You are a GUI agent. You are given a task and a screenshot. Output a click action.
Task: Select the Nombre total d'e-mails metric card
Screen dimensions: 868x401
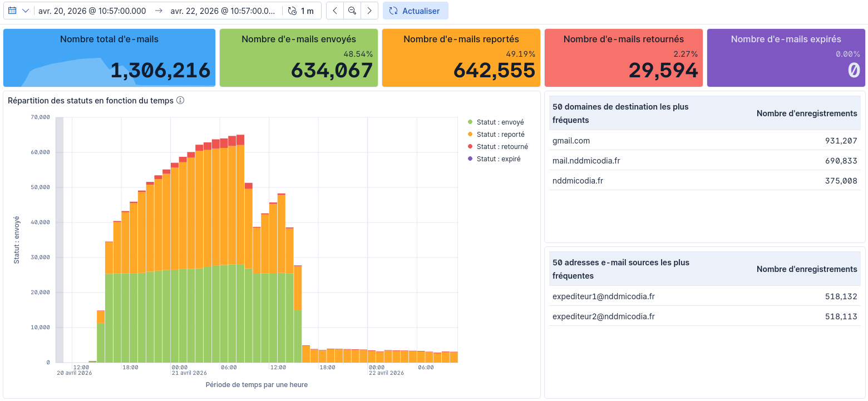click(x=109, y=58)
